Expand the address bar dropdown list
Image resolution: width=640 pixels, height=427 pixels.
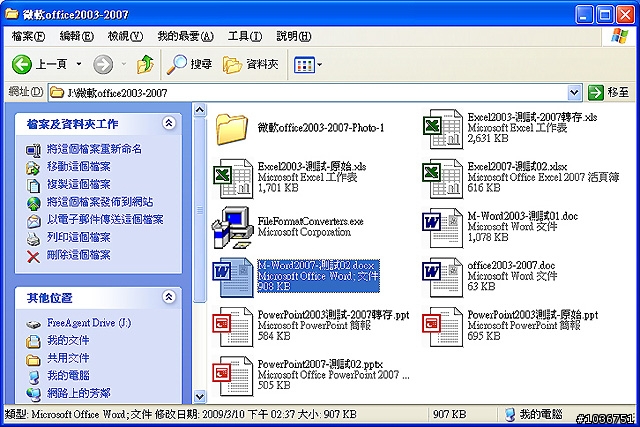574,93
